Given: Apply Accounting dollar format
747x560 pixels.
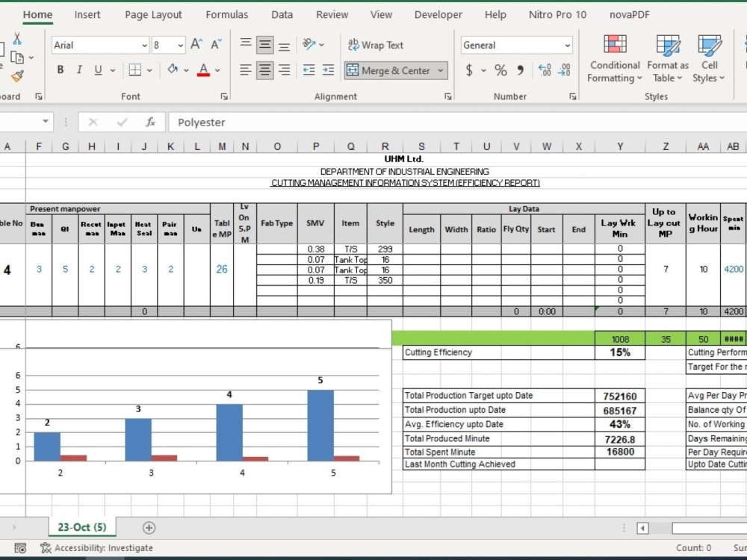Looking at the screenshot, I should pyautogui.click(x=469, y=70).
